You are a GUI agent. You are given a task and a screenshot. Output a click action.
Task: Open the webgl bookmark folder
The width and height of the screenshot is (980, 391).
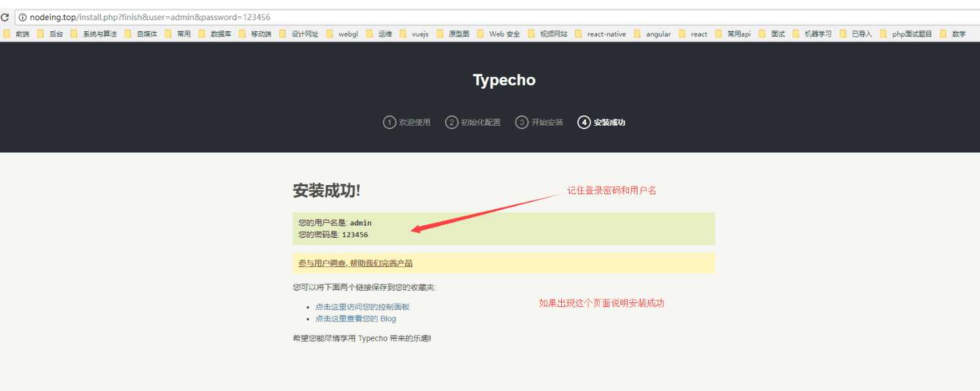click(342, 34)
